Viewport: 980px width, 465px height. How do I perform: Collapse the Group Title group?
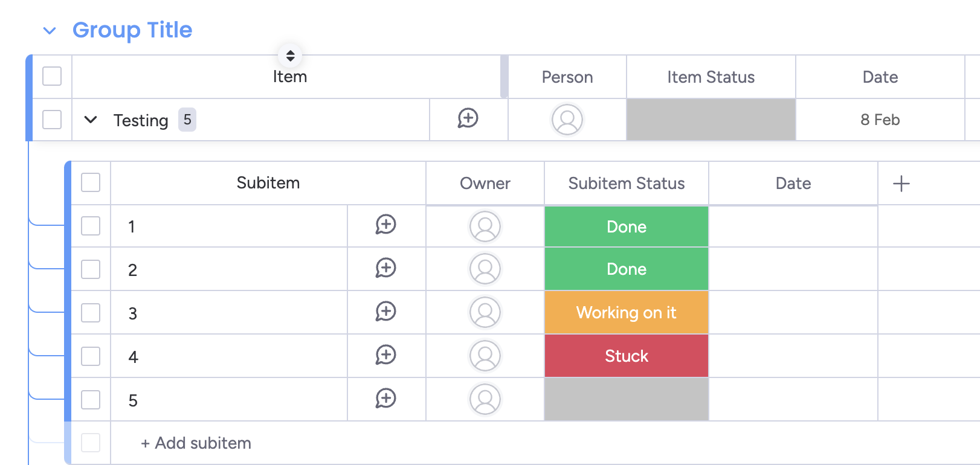50,31
